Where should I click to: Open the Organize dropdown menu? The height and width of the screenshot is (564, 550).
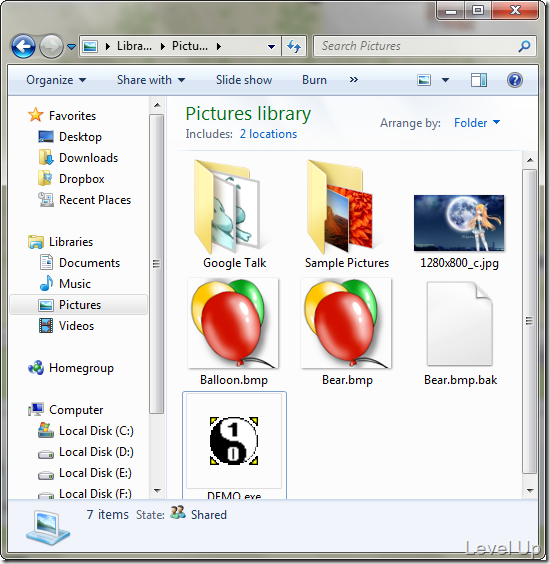pos(56,80)
